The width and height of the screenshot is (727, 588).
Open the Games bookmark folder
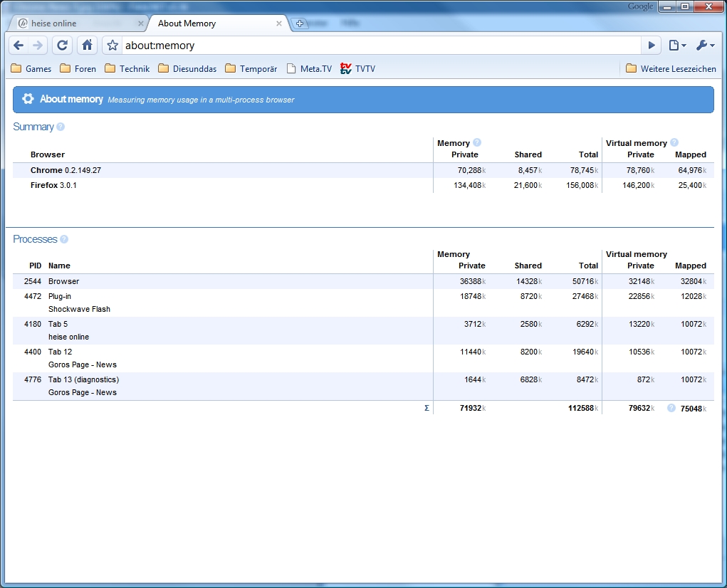click(x=31, y=69)
